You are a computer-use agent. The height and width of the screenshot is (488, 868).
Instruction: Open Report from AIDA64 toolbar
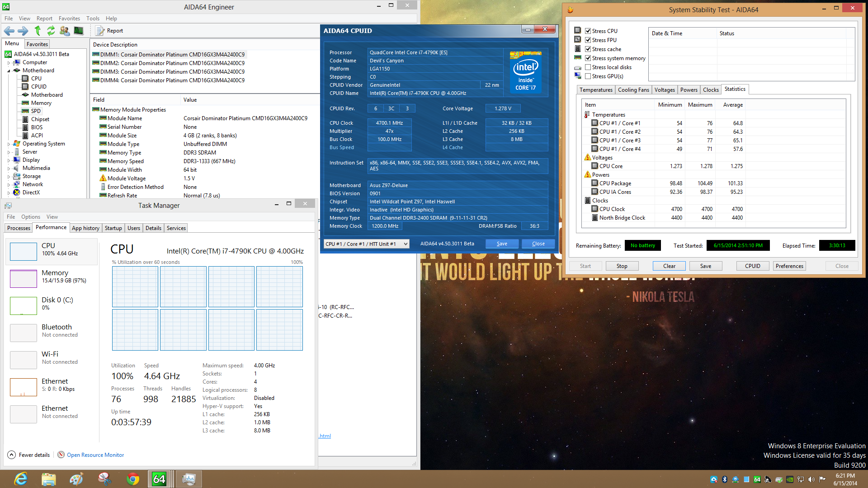tap(109, 31)
